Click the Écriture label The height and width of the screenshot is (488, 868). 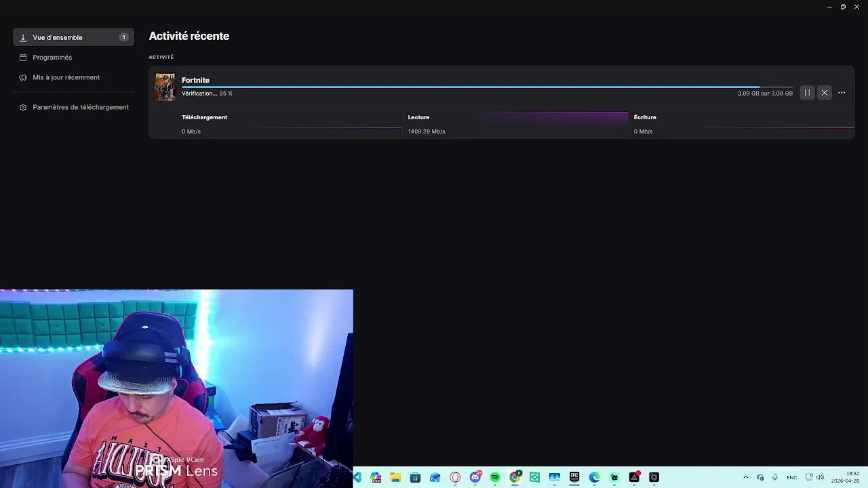[x=645, y=117]
